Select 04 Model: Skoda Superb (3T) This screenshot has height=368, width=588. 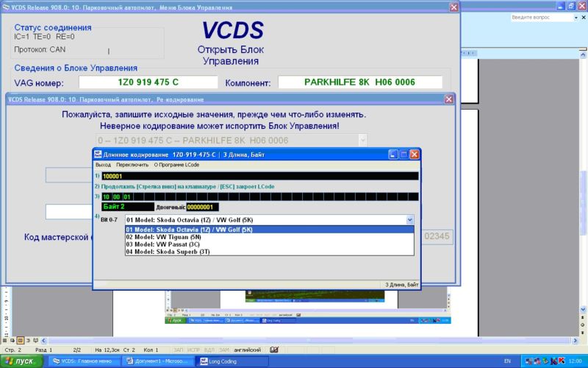point(269,252)
